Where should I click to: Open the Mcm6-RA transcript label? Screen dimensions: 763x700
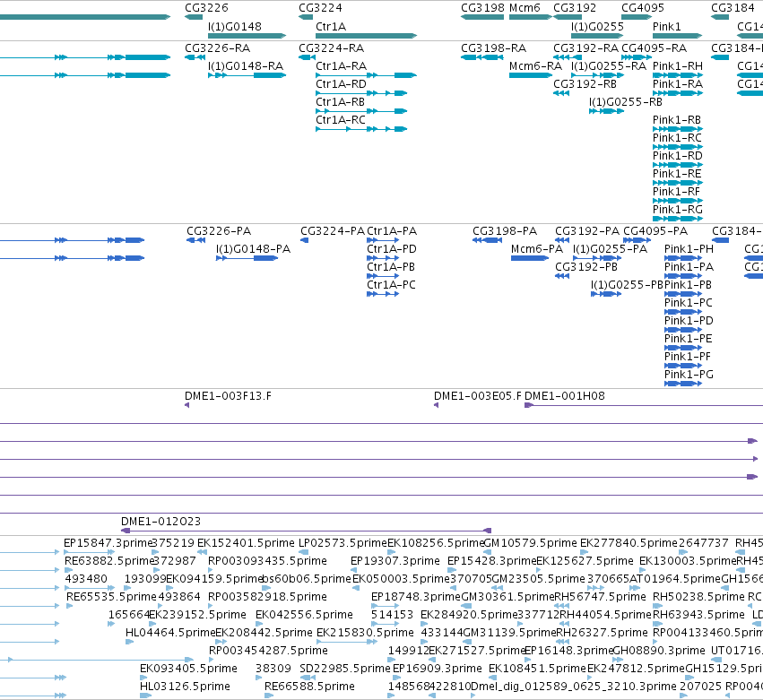click(535, 66)
